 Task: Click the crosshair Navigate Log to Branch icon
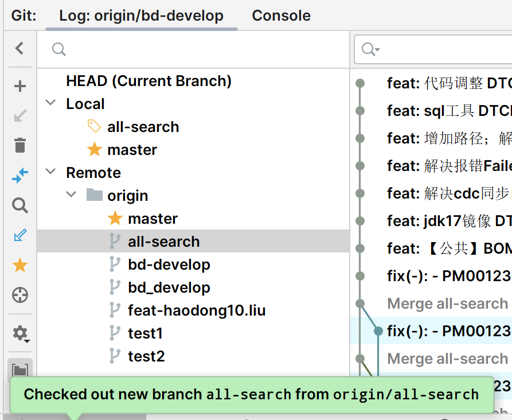20,295
